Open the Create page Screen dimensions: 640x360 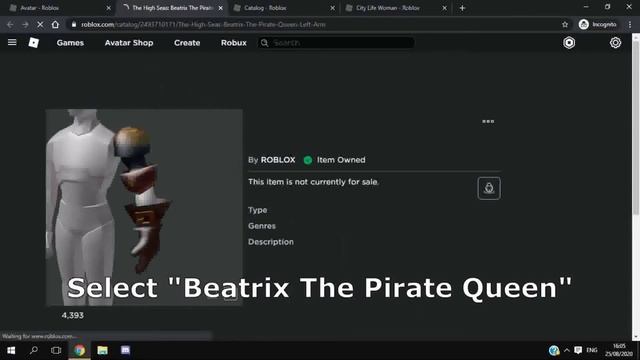(x=187, y=43)
